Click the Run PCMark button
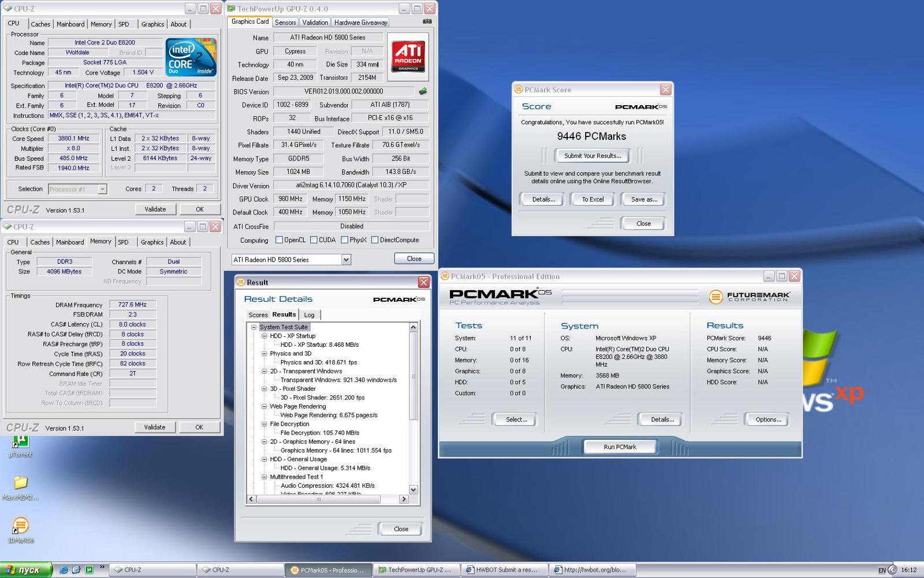924x578 pixels. 620,447
